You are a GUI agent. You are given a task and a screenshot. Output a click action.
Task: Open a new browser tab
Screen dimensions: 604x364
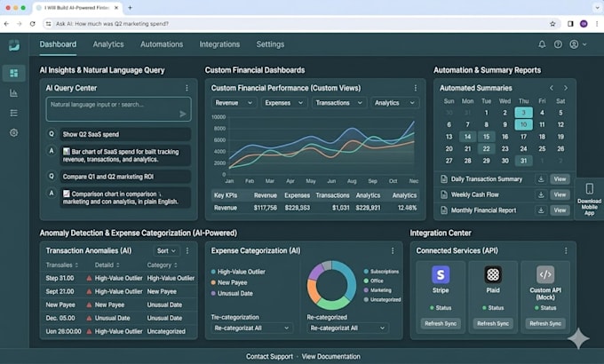(130, 8)
